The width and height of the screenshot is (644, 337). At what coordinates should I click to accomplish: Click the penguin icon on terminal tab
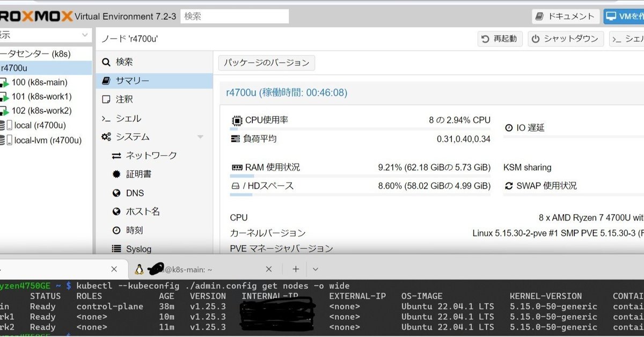click(140, 269)
